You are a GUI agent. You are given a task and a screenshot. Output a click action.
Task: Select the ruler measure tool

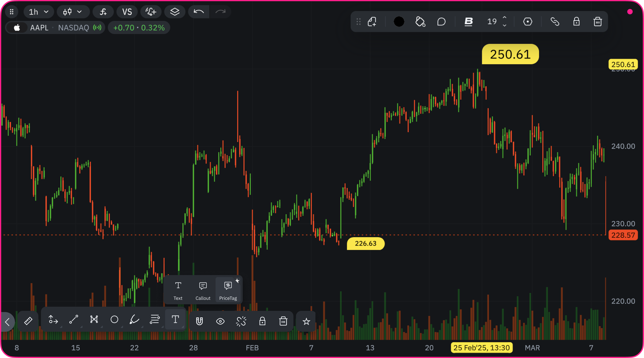point(28,321)
